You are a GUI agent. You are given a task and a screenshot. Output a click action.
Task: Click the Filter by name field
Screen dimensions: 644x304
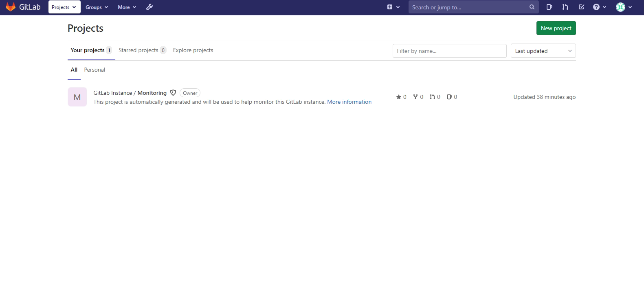449,51
